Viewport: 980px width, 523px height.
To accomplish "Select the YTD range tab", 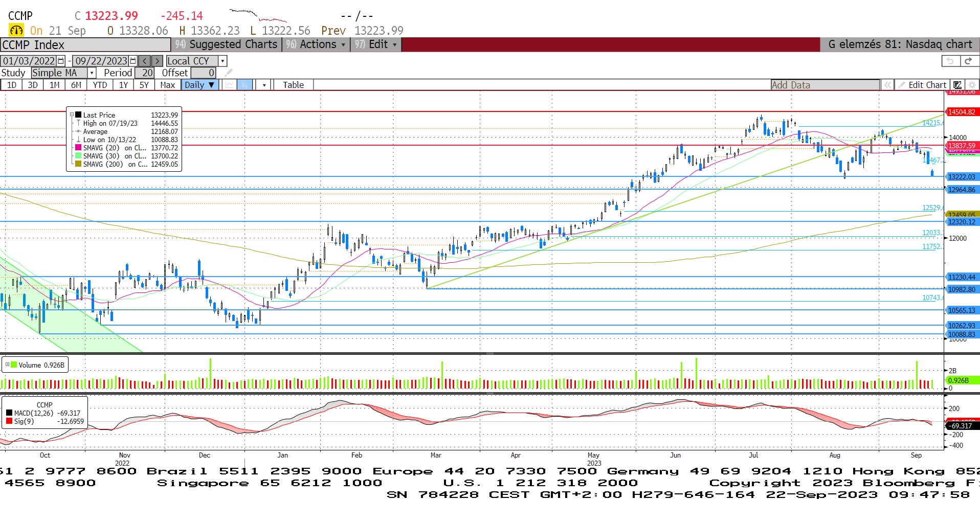I will click(100, 85).
